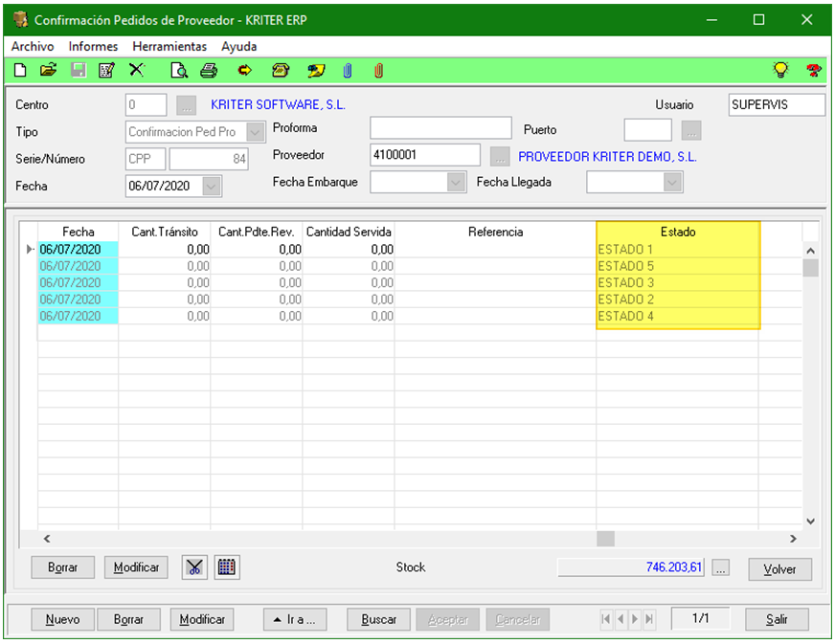Click the horizontal scrollbar thumb of grid
This screenshot has width=835, height=644.
coord(605,539)
